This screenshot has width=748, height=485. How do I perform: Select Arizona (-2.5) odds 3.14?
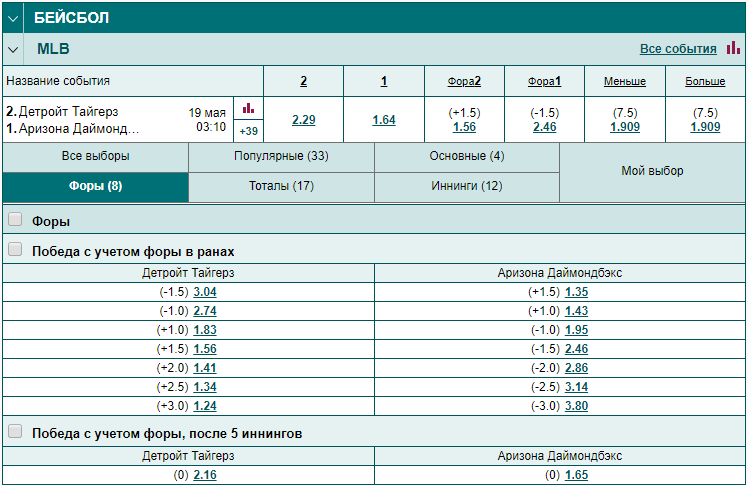tap(576, 387)
